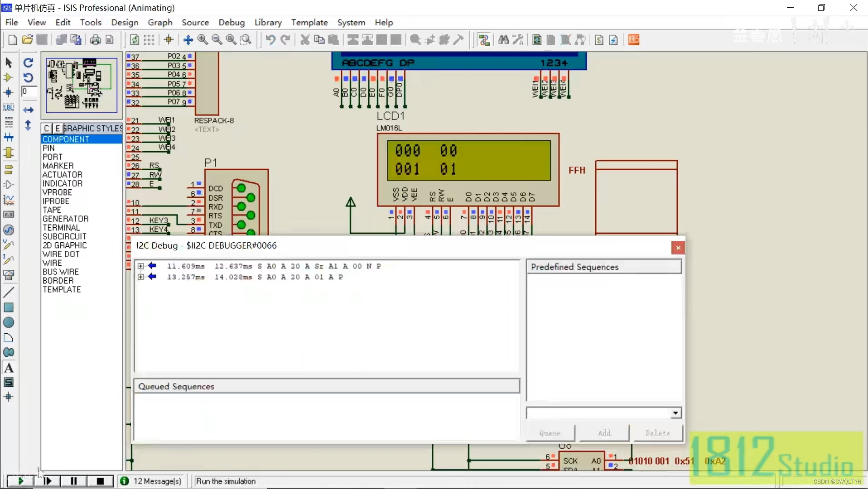Open the File menu
868x489 pixels.
tap(11, 22)
